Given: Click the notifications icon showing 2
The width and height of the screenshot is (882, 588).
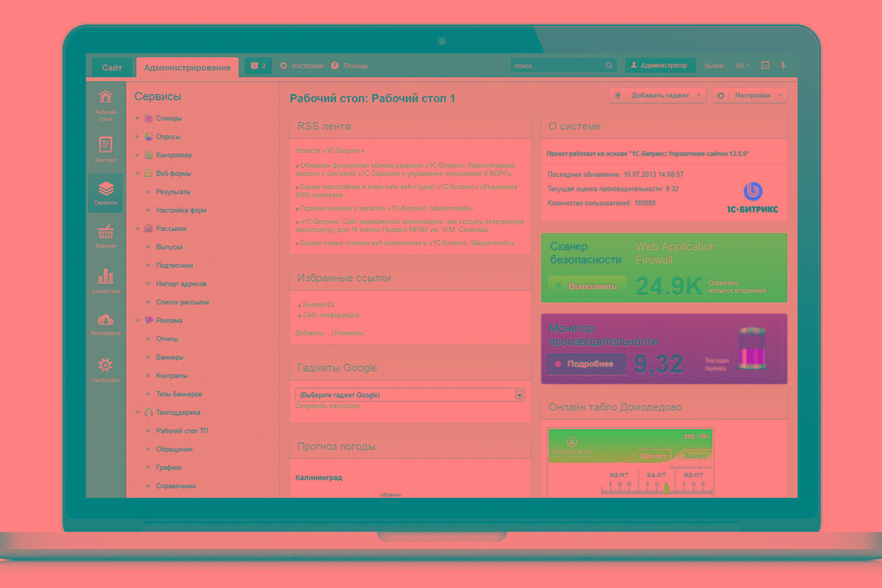Looking at the screenshot, I should click(258, 66).
